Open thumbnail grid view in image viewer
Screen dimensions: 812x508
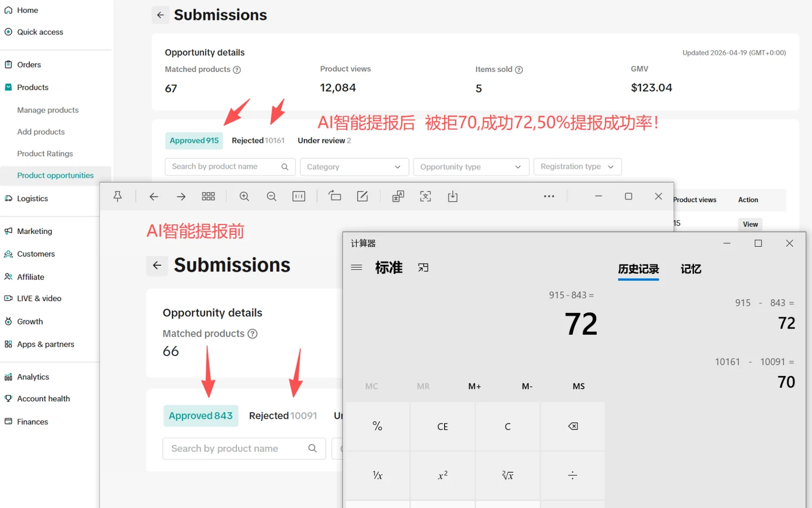pos(208,196)
